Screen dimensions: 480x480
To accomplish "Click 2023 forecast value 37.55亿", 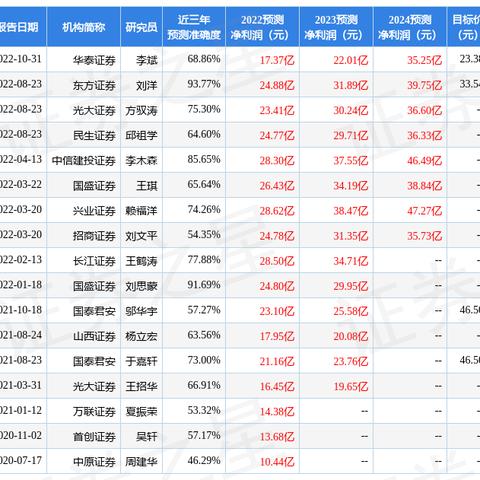I will coord(351,161).
